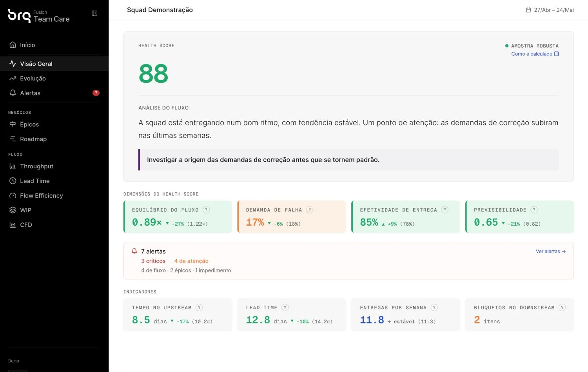Change the 27/Abr – 24/Mai date range
The image size is (588, 372).
(x=550, y=10)
